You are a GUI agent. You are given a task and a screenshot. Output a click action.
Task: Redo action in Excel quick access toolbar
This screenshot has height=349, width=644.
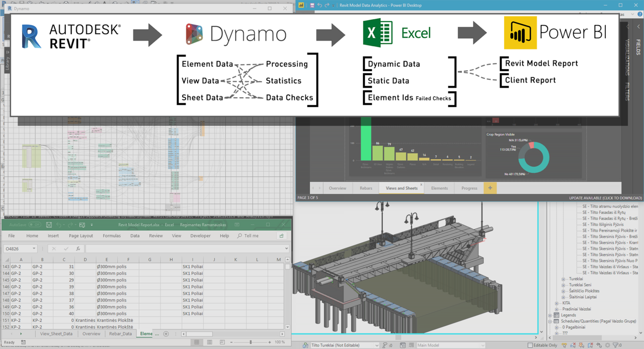70,225
